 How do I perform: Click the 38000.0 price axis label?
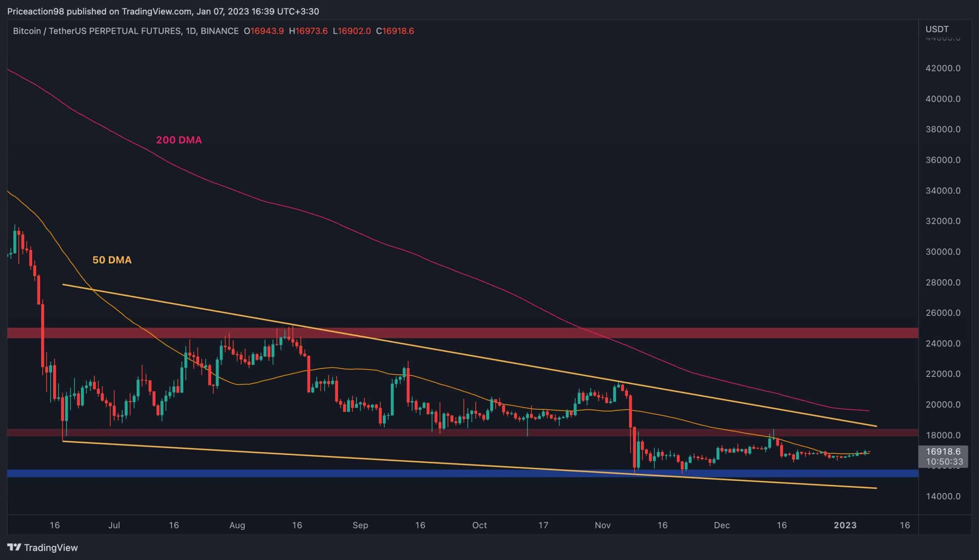click(943, 129)
